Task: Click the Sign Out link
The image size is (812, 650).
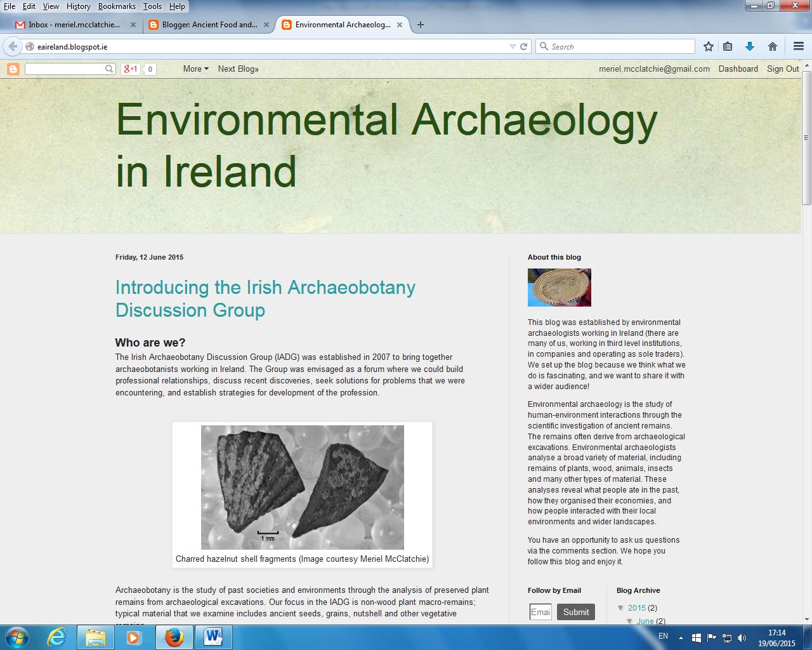Action: (782, 69)
